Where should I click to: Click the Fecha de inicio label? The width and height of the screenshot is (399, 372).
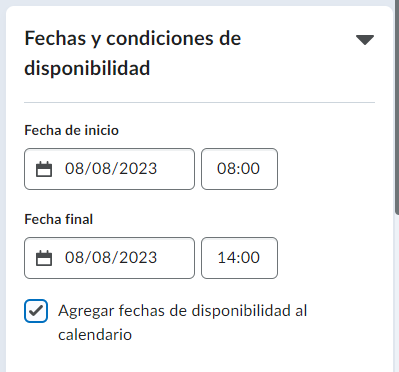coord(72,130)
